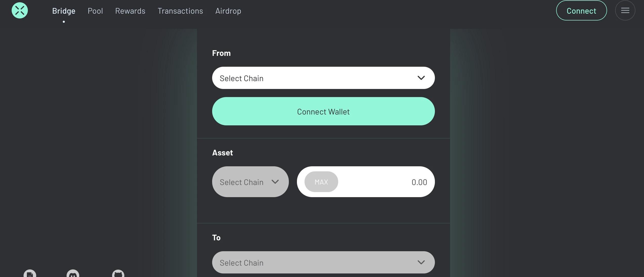This screenshot has height=277, width=644.
Task: Select the Bridge tab
Action: [x=64, y=11]
